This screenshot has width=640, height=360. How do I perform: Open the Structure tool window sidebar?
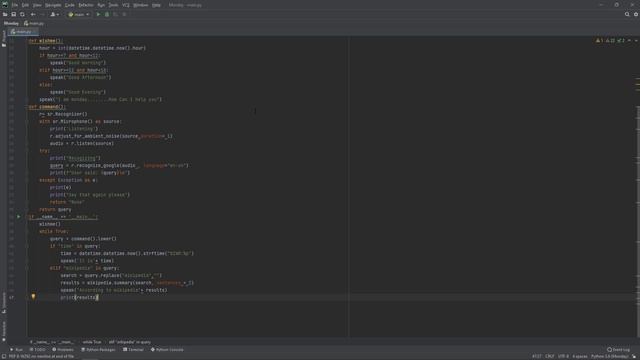pyautogui.click(x=4, y=303)
